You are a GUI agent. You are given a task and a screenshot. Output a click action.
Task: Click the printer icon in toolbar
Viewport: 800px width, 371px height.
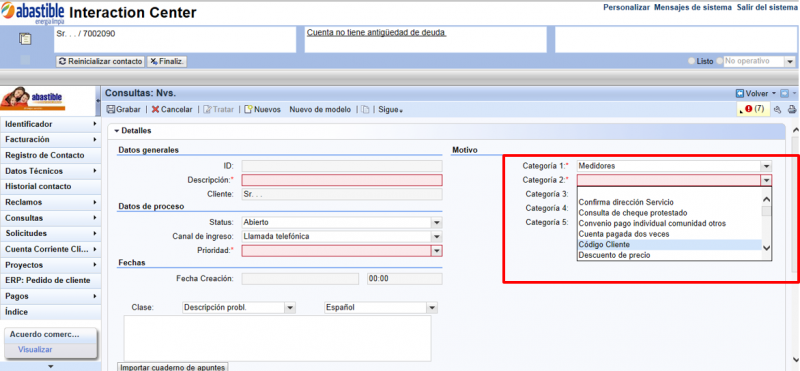[792, 109]
